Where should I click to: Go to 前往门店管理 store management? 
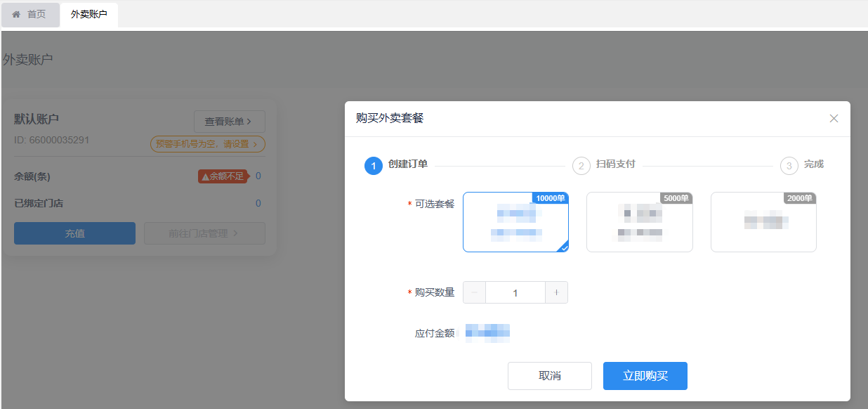coord(204,233)
